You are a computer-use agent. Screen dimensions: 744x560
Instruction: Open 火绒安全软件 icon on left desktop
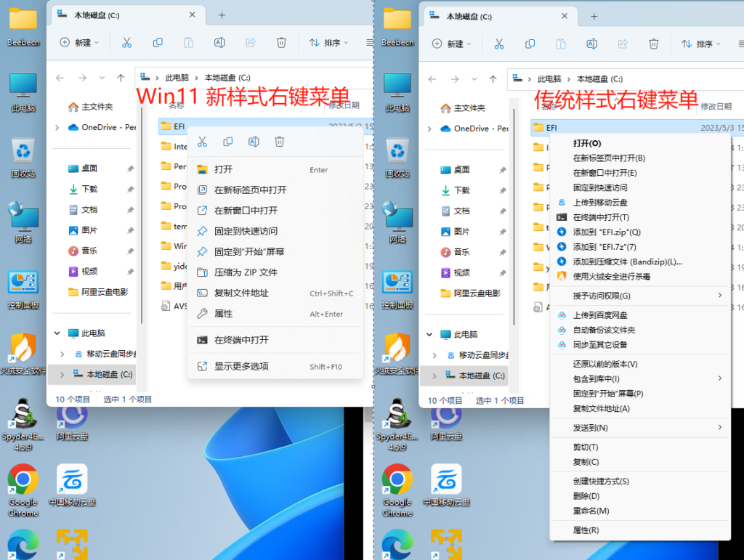pos(23,354)
